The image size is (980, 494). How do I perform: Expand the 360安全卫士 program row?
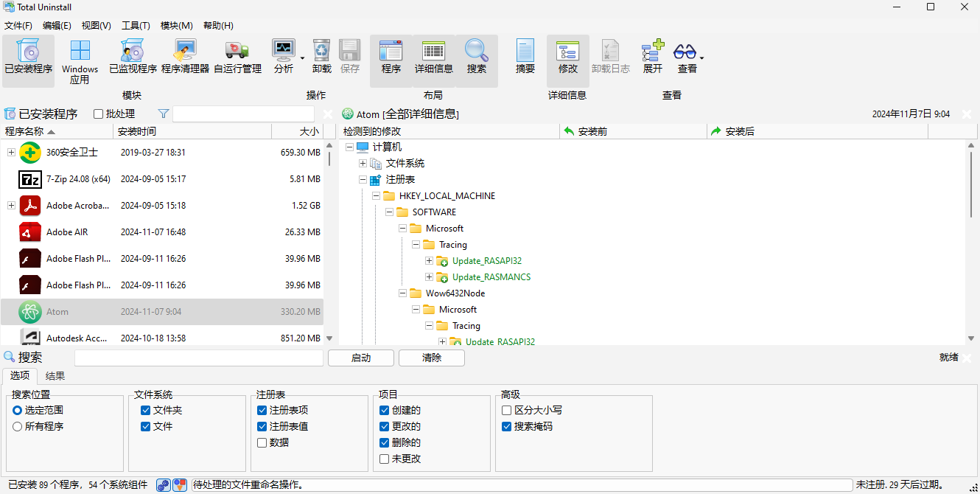pyautogui.click(x=11, y=153)
